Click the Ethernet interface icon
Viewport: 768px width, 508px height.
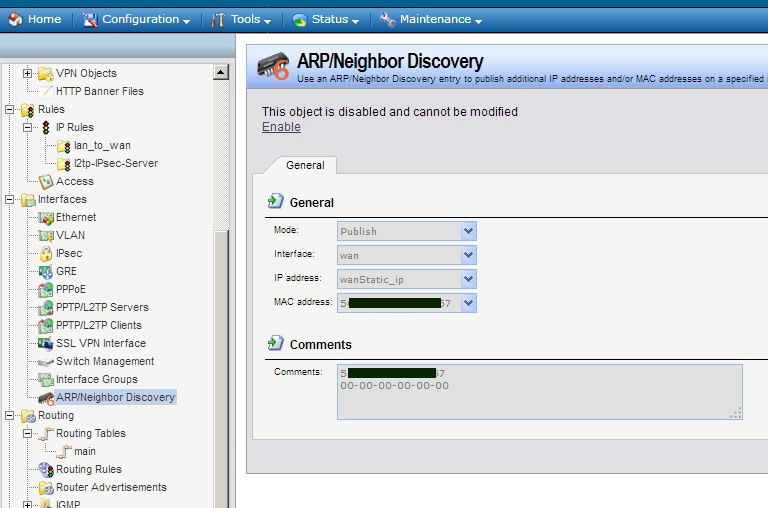click(46, 218)
